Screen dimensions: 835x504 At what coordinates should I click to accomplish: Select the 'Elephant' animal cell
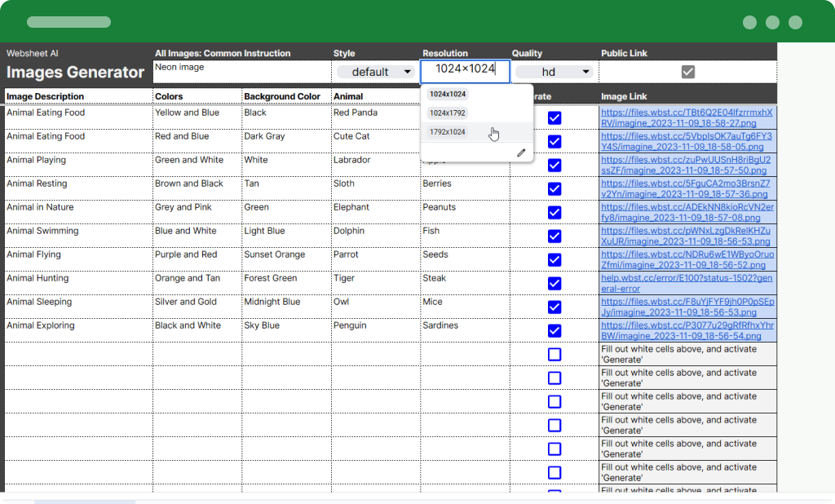coord(376,212)
